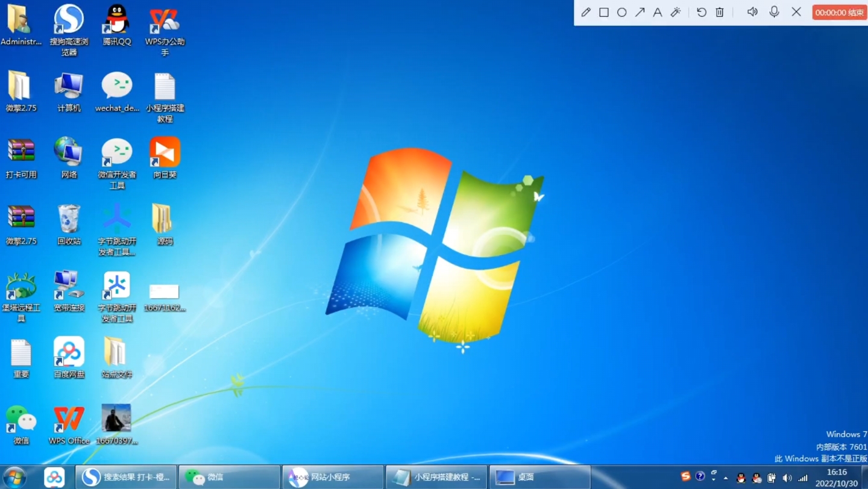Open pinned Baidu Netdisk taskbar icon

(54, 477)
